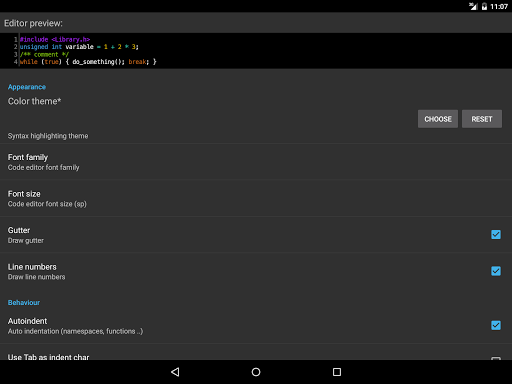Enable Use Tab as indent char checkbox
Screen dimensions: 512x384
pos(496,358)
